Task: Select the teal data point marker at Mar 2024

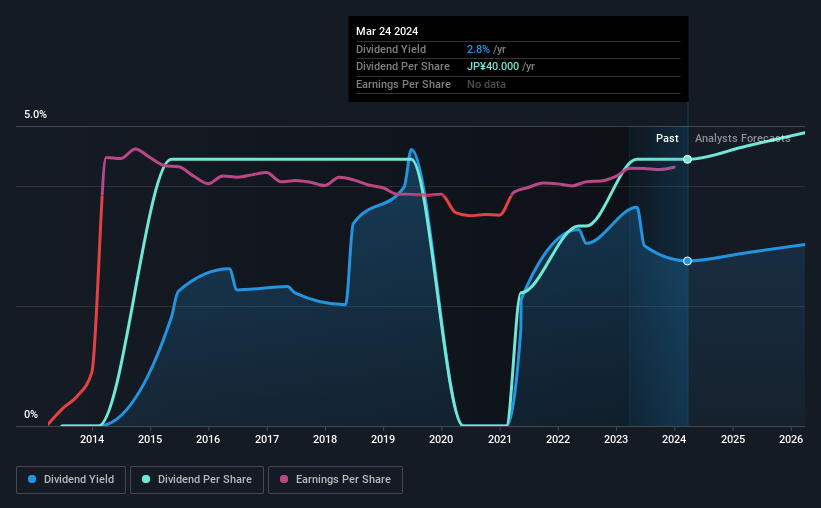Action: tap(687, 159)
